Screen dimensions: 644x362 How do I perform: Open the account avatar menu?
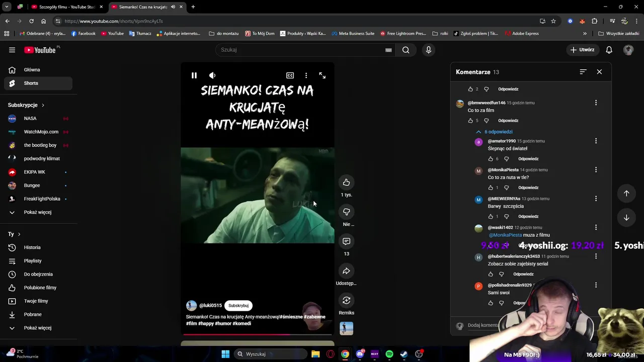click(628, 50)
